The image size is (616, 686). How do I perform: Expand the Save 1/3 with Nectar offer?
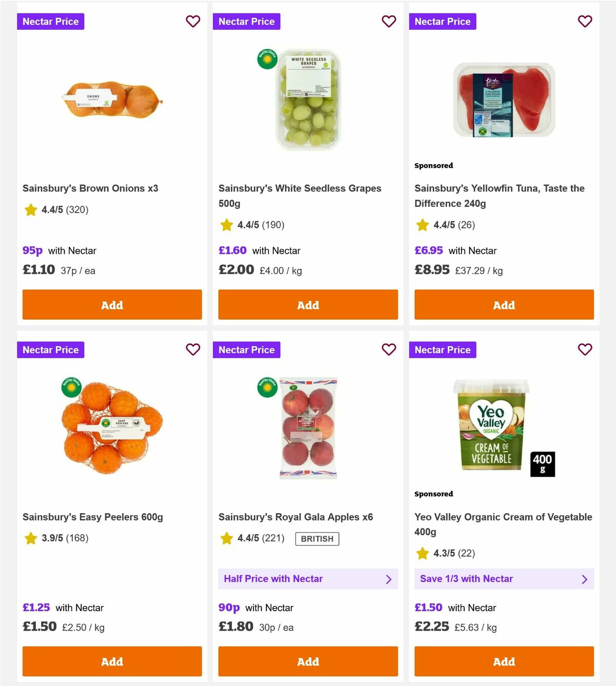[x=504, y=579]
